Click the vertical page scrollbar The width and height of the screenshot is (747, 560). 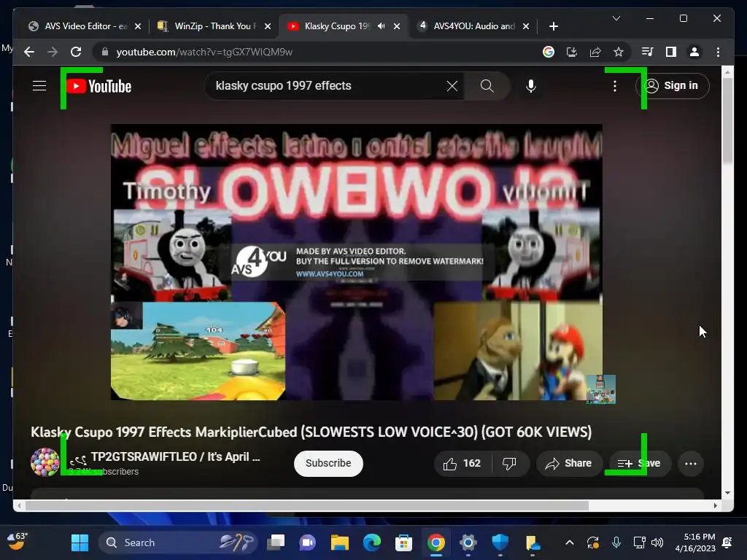(727, 120)
